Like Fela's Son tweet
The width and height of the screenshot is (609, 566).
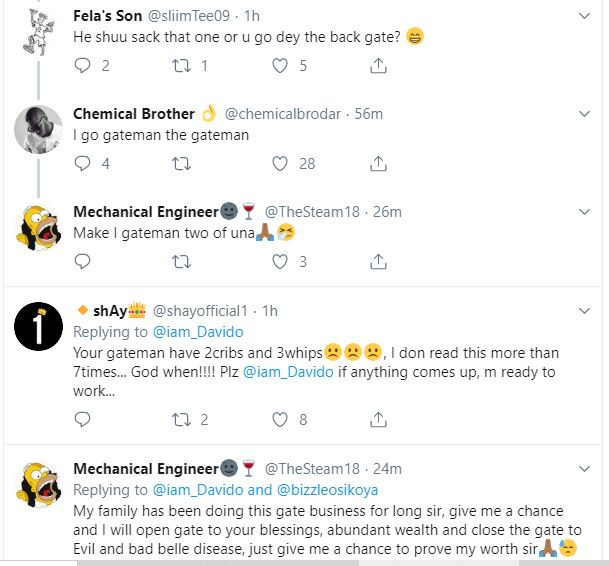(280, 66)
